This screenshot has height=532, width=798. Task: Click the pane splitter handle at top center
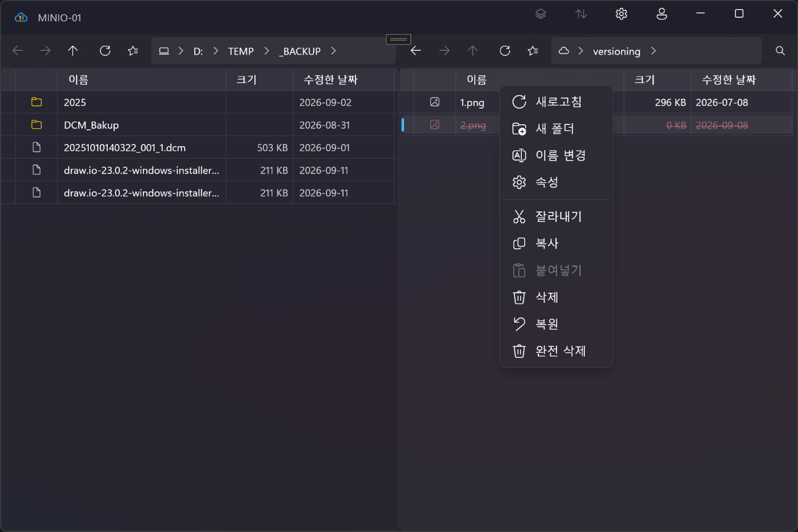(398, 39)
